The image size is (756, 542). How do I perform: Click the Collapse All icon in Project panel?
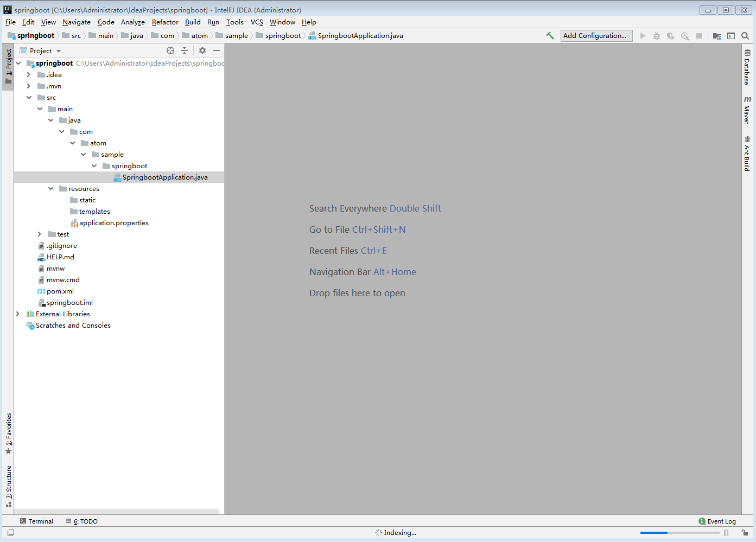point(185,50)
